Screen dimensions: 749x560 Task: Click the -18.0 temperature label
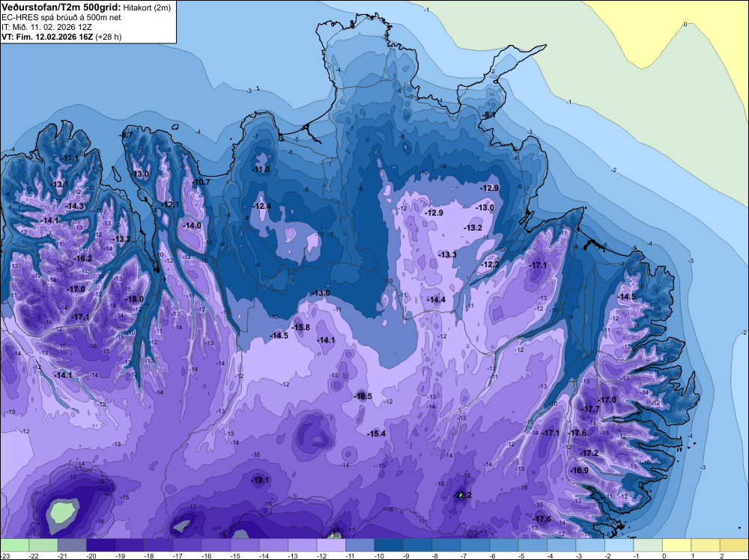coord(134,299)
